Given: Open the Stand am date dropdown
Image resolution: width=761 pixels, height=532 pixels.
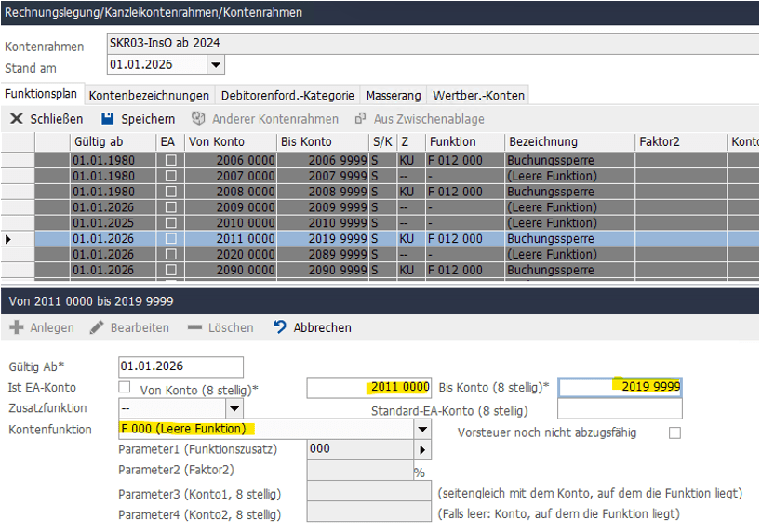Looking at the screenshot, I should (216, 65).
